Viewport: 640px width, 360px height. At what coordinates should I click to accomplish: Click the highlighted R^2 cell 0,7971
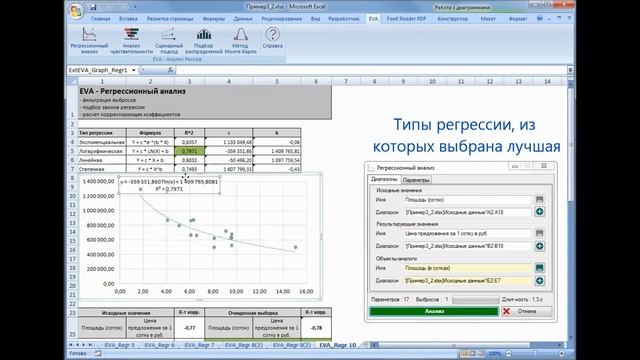[x=189, y=151]
